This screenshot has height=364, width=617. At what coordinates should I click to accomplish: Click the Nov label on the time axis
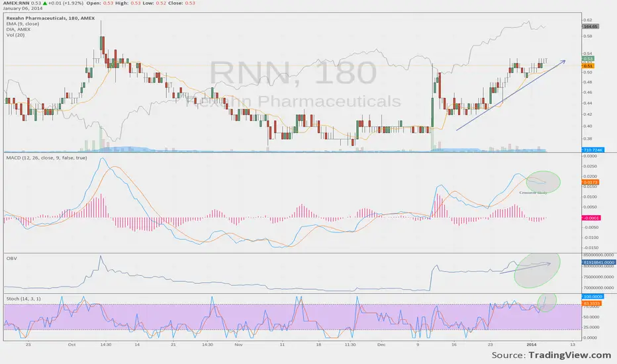[238, 344]
